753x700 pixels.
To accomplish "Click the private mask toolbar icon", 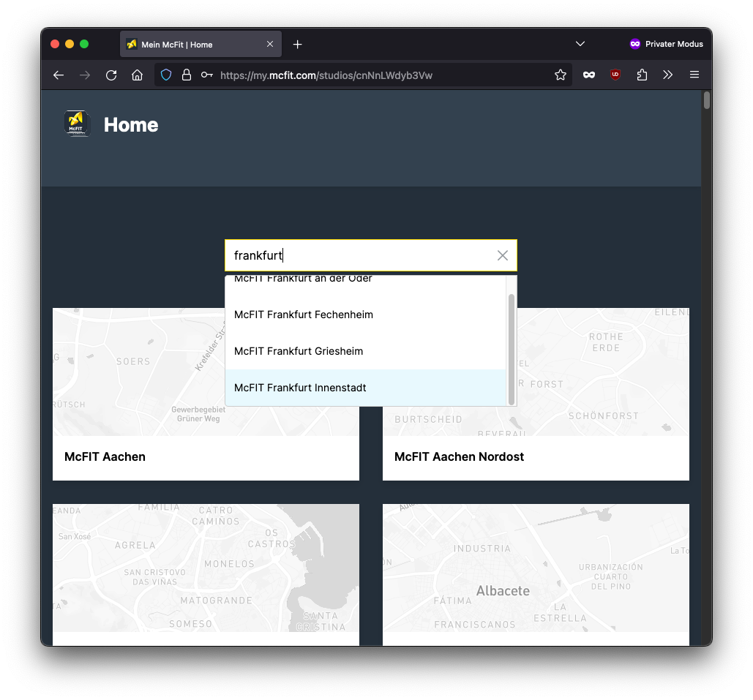I will tap(589, 75).
